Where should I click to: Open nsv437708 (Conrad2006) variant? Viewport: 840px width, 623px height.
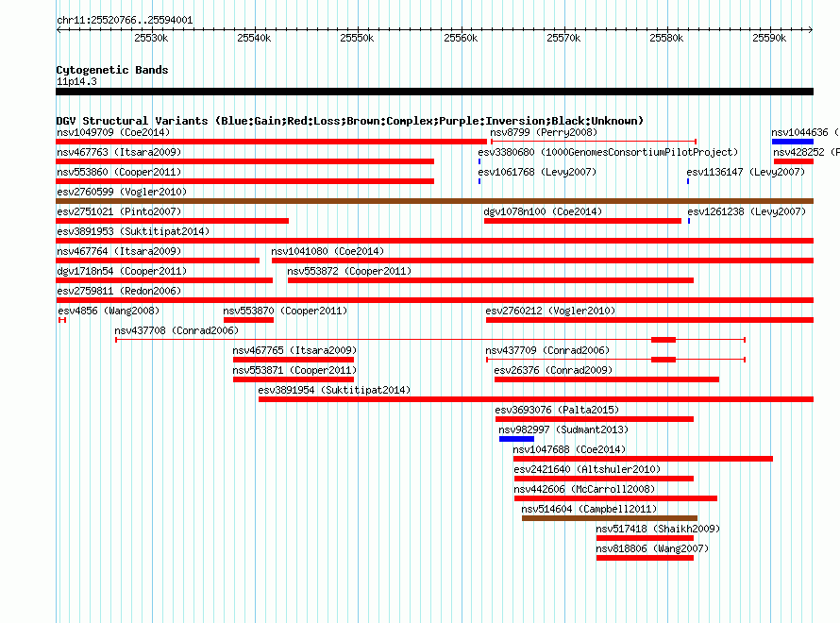coord(430,340)
